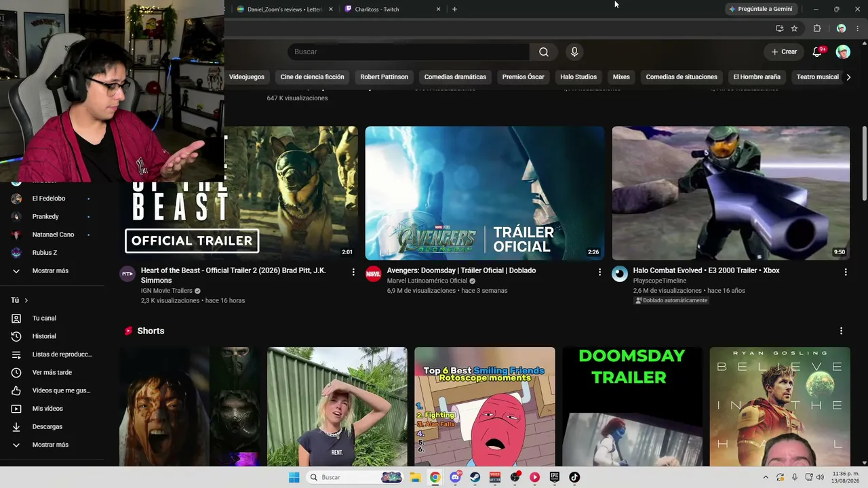Open Steam from the taskbar

pos(475,477)
